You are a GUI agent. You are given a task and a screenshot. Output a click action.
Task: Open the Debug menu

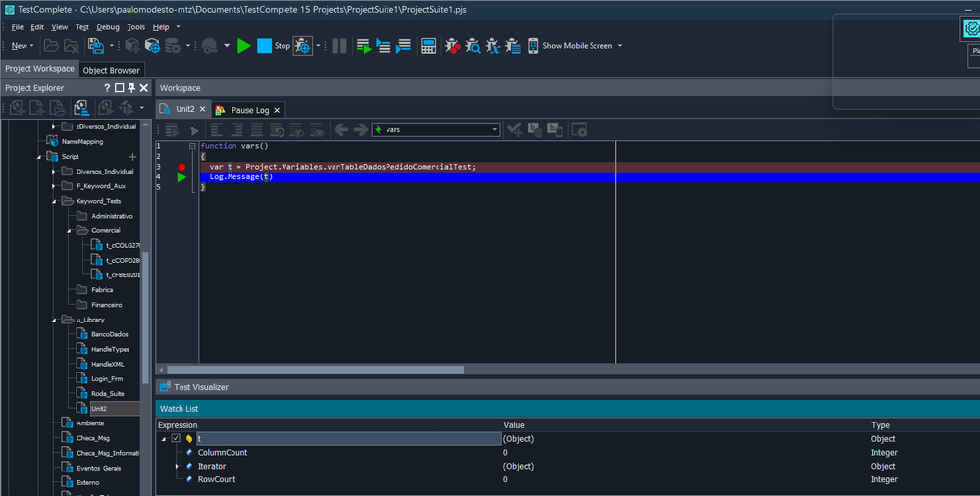[x=107, y=27]
